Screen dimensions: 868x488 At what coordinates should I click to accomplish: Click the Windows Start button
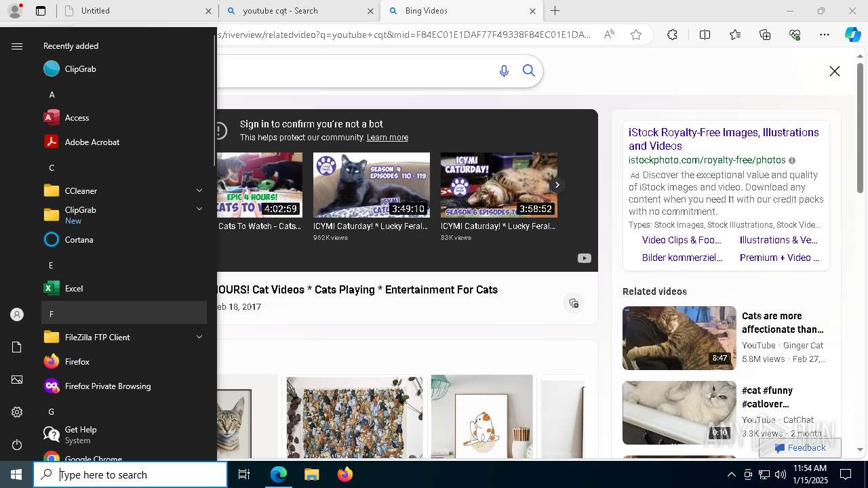(16, 474)
